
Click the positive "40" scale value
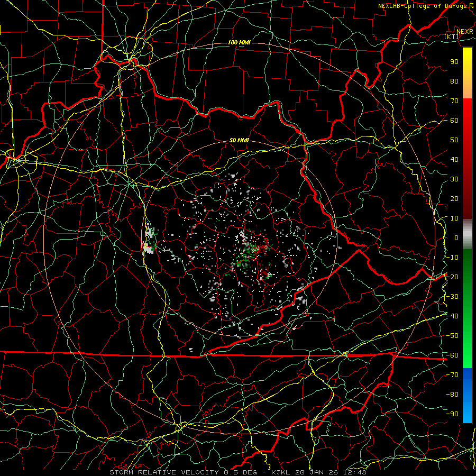(454, 159)
